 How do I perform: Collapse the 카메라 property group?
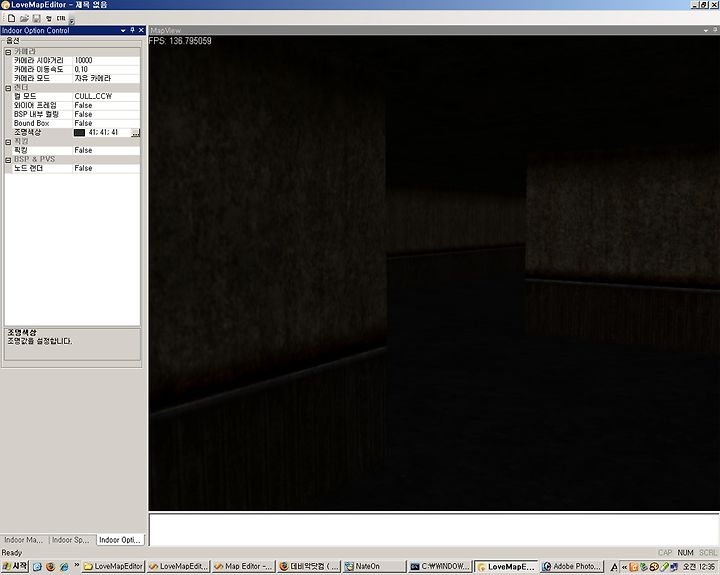coord(8,52)
